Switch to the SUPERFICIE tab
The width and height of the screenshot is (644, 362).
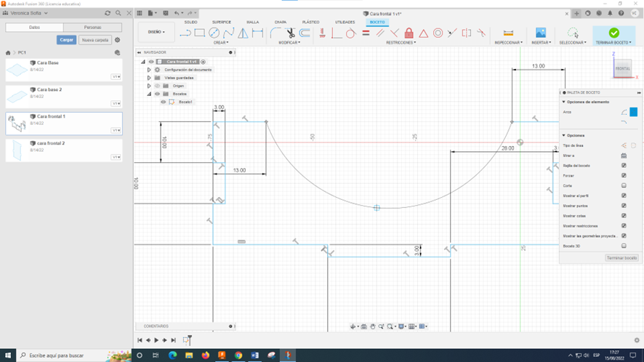pyautogui.click(x=222, y=23)
